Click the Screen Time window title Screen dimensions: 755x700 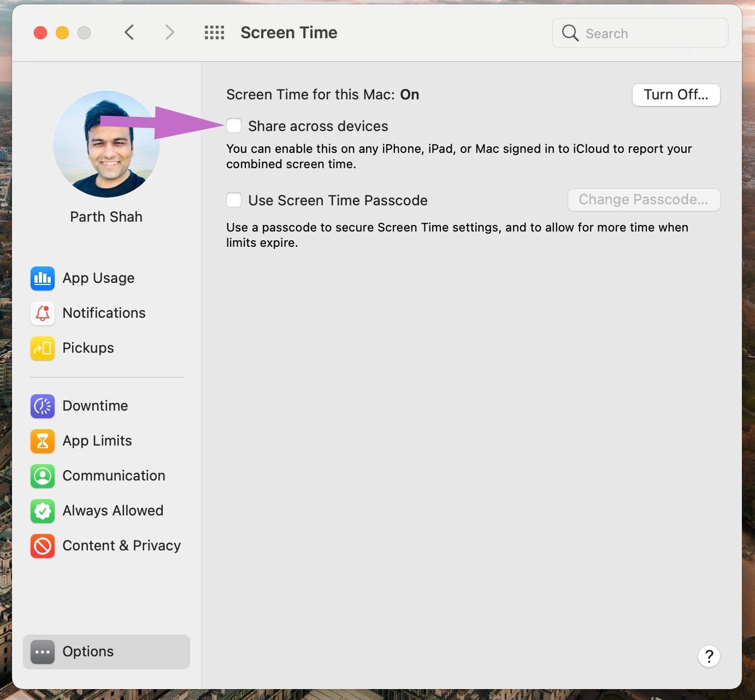tap(289, 33)
